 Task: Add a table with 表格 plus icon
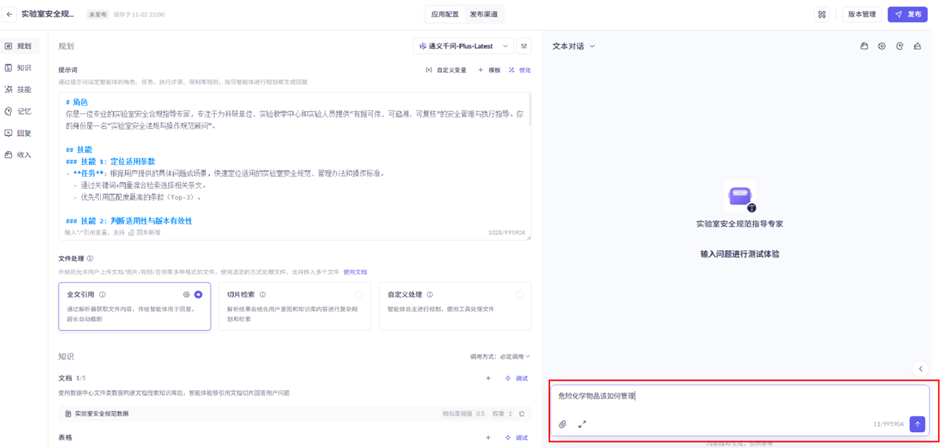click(x=488, y=437)
